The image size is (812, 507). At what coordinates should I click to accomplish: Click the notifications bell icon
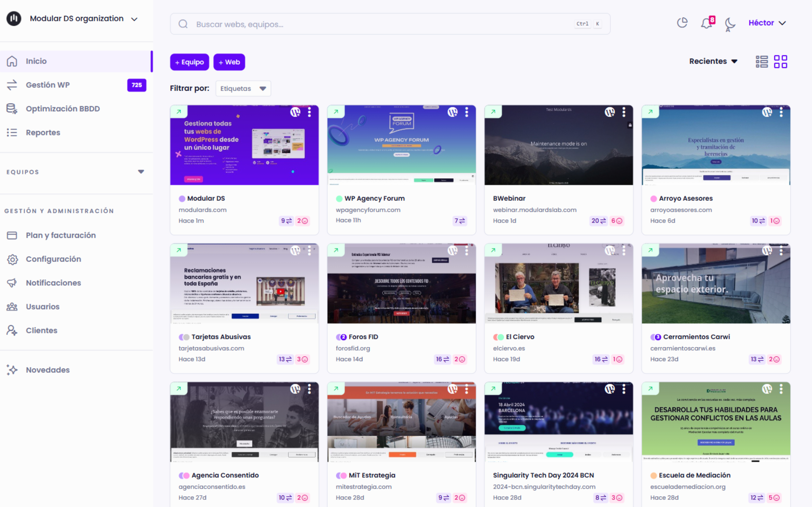click(706, 23)
